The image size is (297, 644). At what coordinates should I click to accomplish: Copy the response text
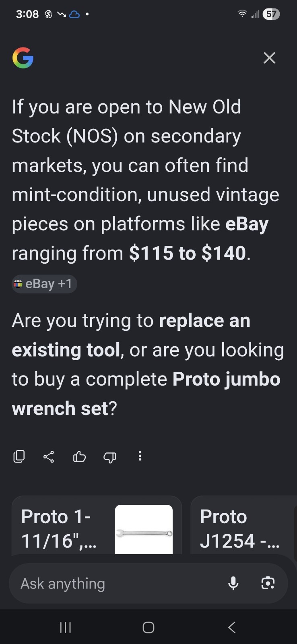19,456
